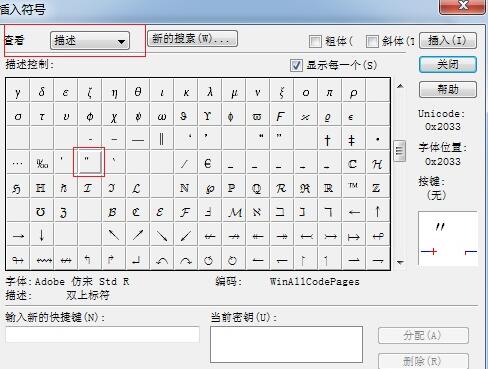This screenshot has height=369, width=488.
Task: Click the 删除(R) remove button
Action: click(x=423, y=361)
